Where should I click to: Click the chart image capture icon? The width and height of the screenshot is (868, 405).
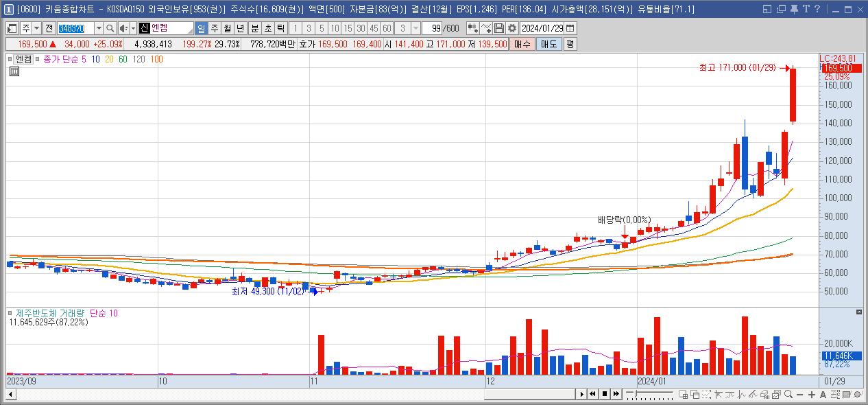click(776, 395)
